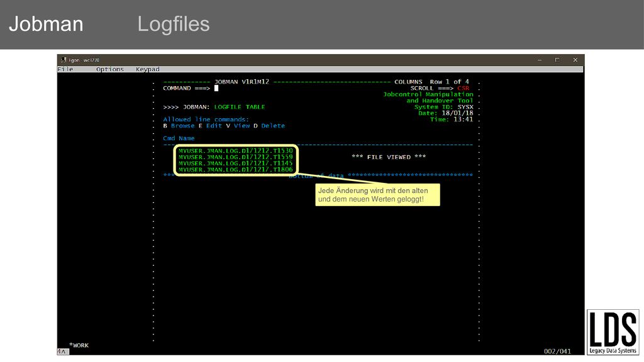Click the System ID SYSX value
This screenshot has height=362, width=644.
465,107
